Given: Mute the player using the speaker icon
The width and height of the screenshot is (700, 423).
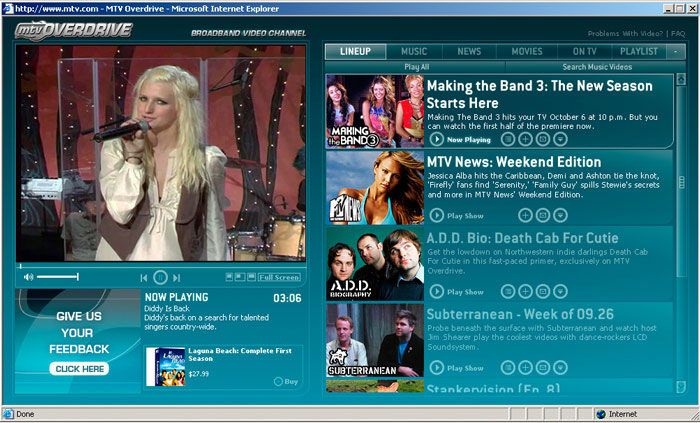Looking at the screenshot, I should pos(28,277).
